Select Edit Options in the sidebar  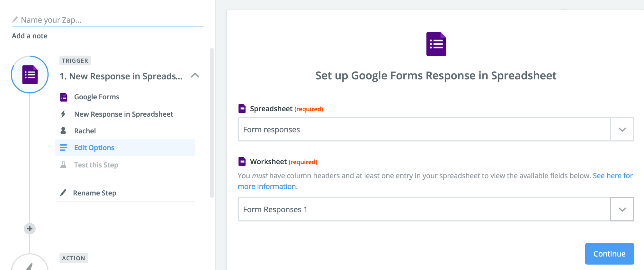click(x=125, y=148)
